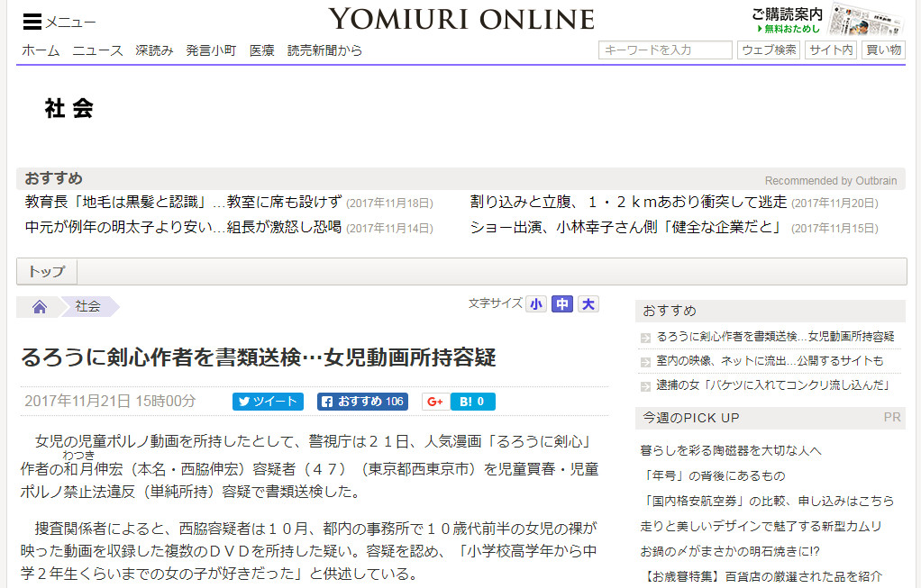Viewport: 921px width, 588px height.
Task: Open PR link 暮らしを彩る陶磁器
Action: point(731,451)
